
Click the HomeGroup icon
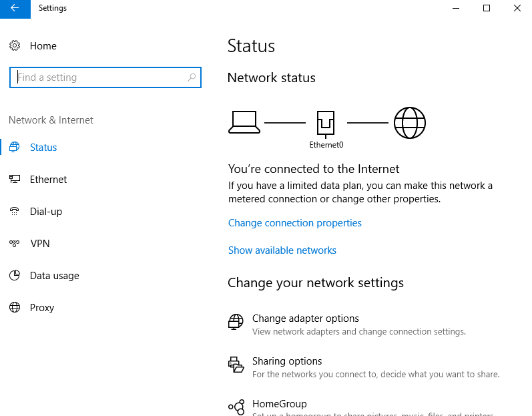[x=236, y=407]
